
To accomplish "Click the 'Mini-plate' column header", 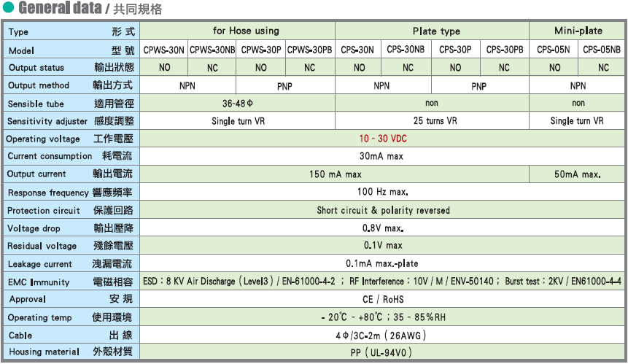I will 578,31.
